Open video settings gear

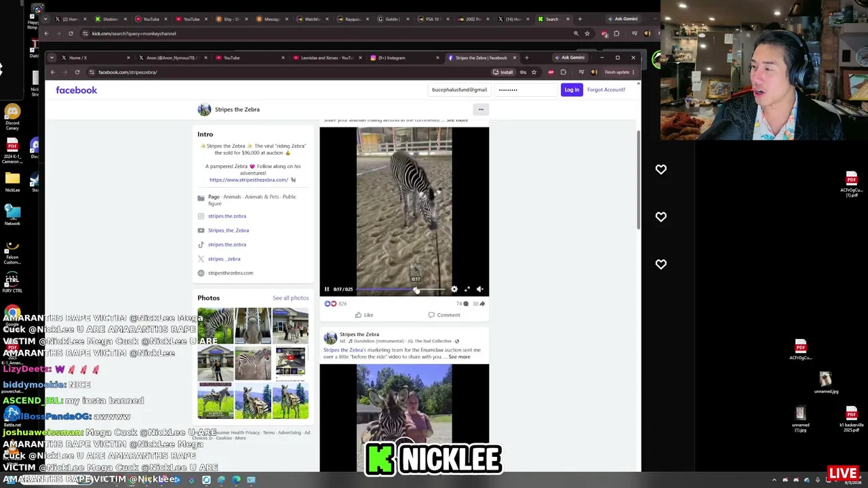tap(454, 289)
